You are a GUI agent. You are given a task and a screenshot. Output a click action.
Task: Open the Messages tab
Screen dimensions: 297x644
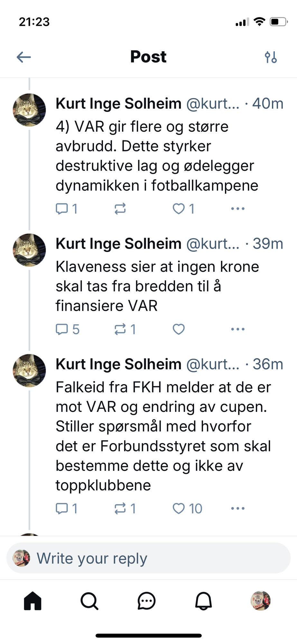point(146,601)
